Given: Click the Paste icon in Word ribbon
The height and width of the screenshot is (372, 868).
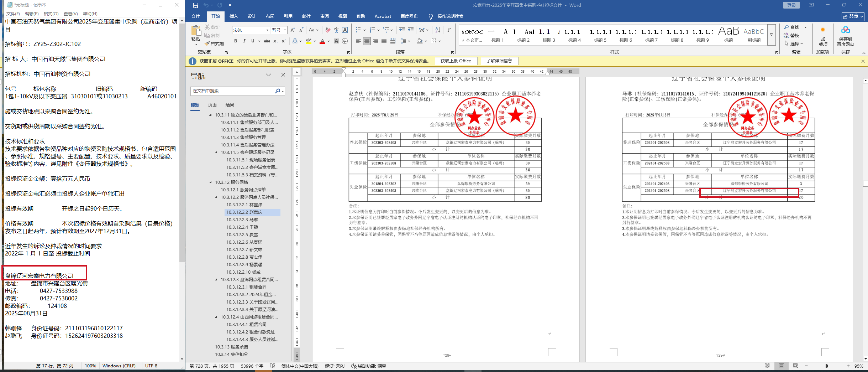Looking at the screenshot, I should coord(196,31).
